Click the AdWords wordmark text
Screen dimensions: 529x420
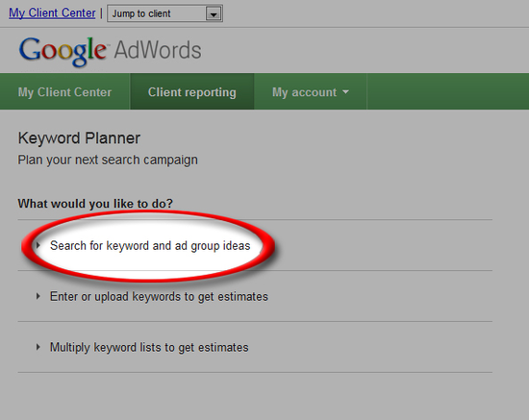click(158, 50)
